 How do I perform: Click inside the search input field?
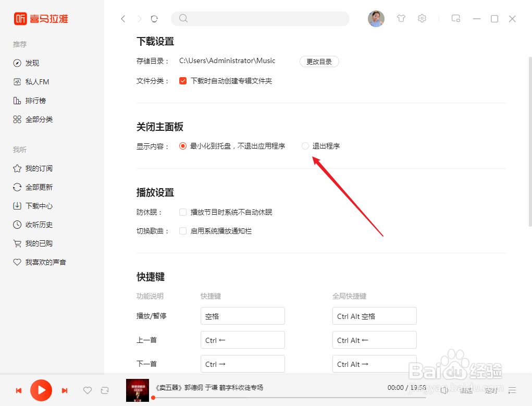pyautogui.click(x=260, y=18)
